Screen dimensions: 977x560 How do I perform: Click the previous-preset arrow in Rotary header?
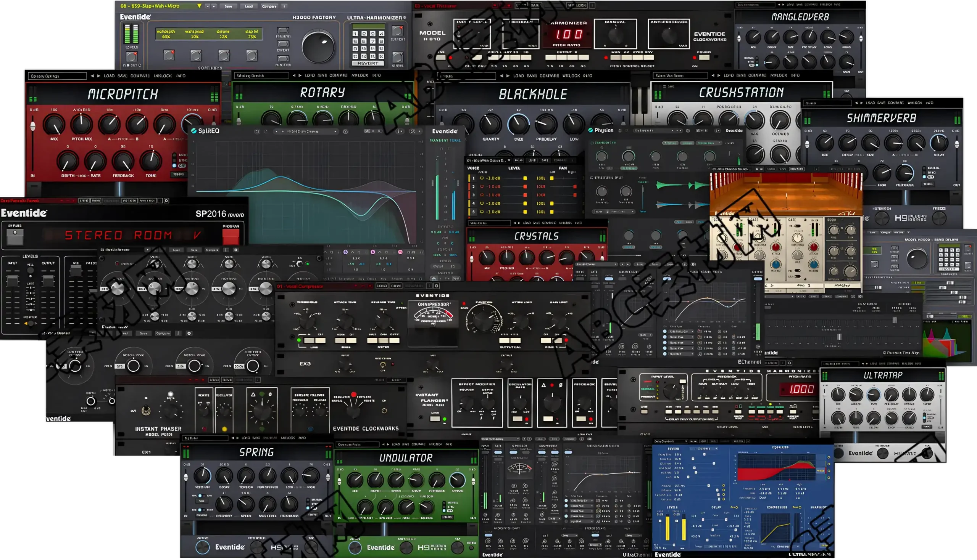(295, 76)
